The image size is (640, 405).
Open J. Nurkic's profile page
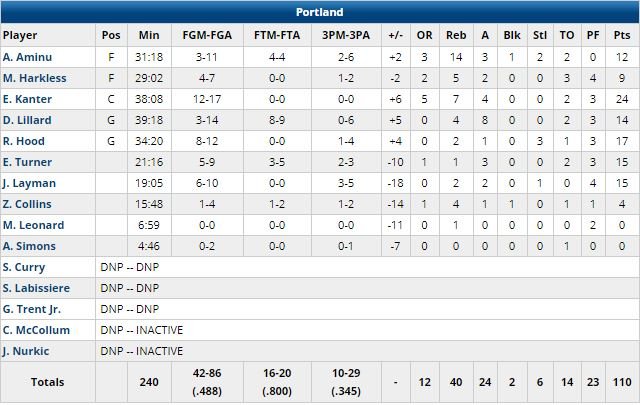27,351
